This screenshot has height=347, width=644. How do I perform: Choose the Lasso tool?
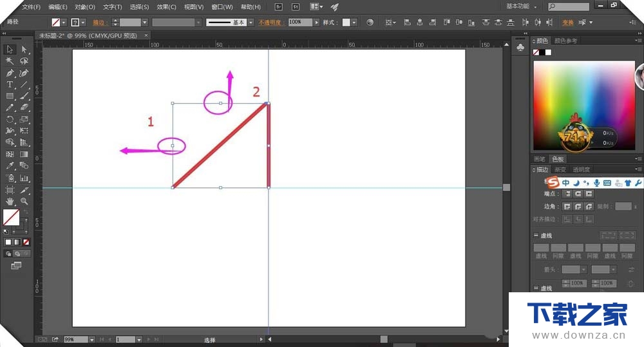pos(24,61)
